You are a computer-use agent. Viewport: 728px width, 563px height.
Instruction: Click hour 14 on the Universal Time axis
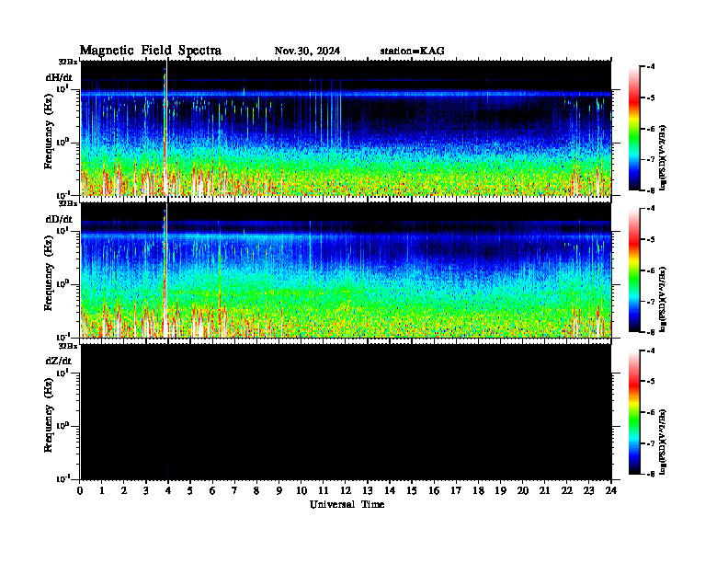click(390, 490)
